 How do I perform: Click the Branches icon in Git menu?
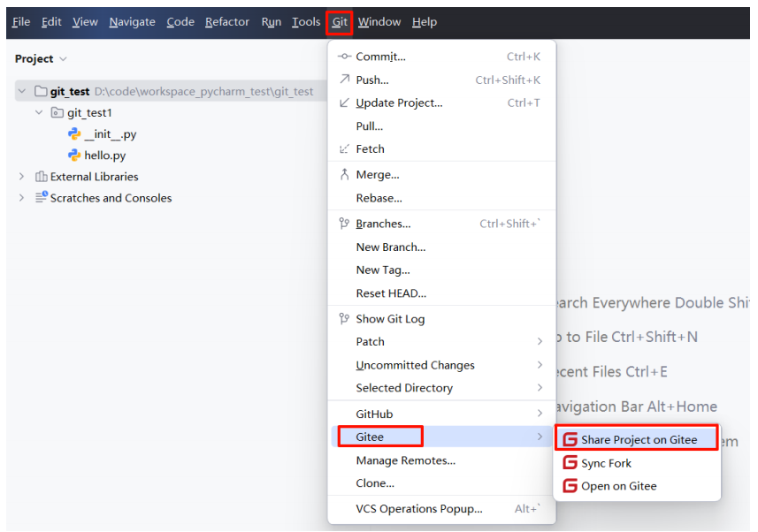(344, 224)
